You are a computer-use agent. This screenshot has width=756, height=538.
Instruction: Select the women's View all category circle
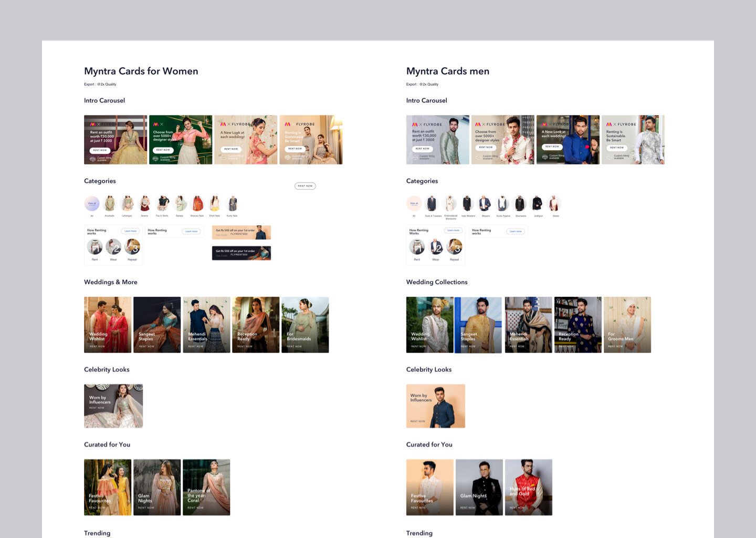point(92,203)
